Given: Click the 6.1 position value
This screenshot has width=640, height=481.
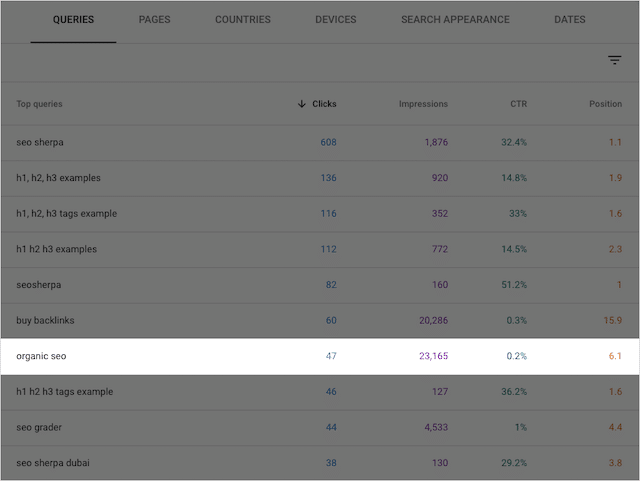Looking at the screenshot, I should pyautogui.click(x=615, y=356).
